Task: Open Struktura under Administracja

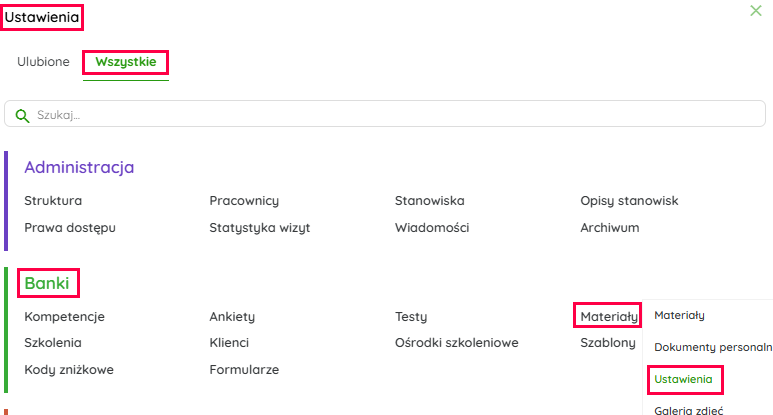Action: [x=53, y=201]
